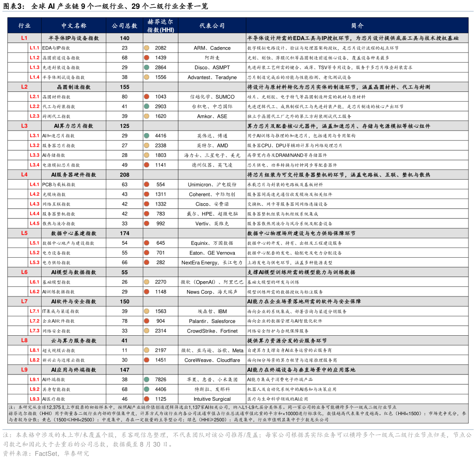Screen dimensions: 476x459
Task: Click the yellow HHI dot for L1.1
Action: point(146,48)
